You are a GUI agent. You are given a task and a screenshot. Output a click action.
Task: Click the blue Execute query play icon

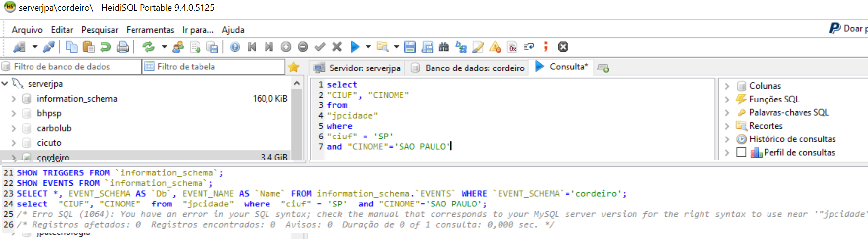355,47
